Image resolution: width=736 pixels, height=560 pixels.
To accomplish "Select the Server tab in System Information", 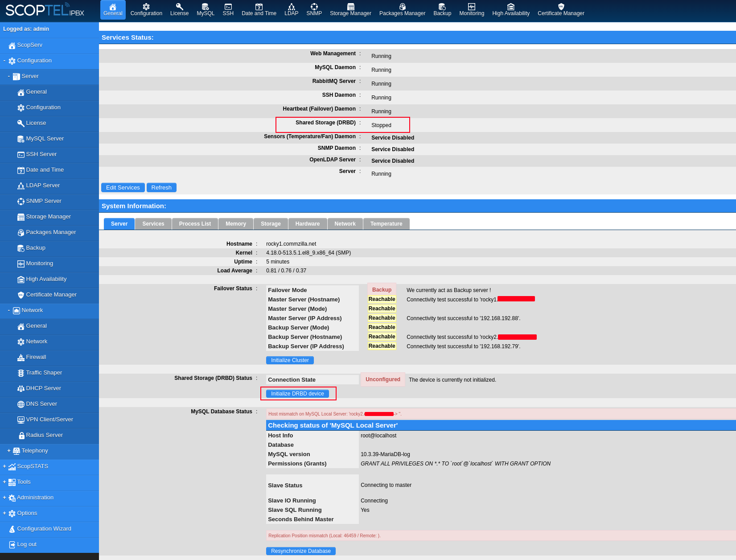I will [119, 224].
